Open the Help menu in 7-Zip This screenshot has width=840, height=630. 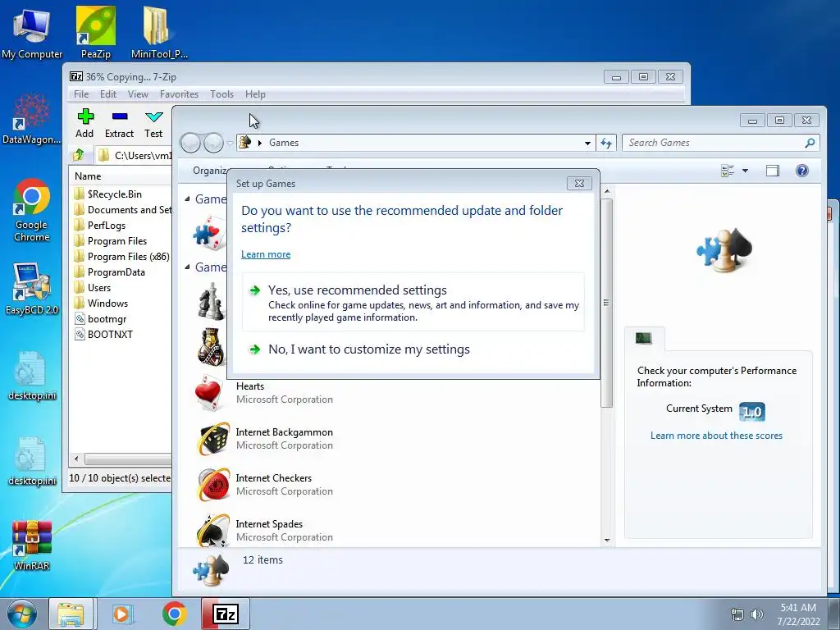tap(256, 94)
